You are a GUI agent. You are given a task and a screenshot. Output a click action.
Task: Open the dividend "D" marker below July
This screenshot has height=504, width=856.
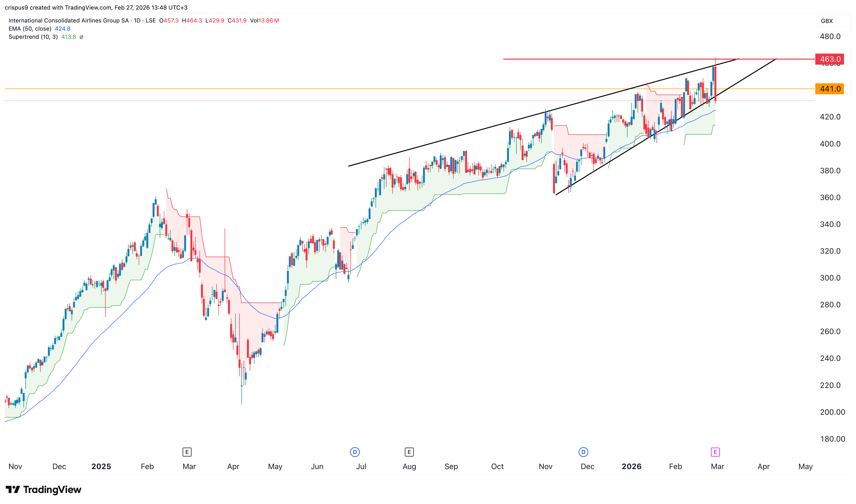(355, 452)
